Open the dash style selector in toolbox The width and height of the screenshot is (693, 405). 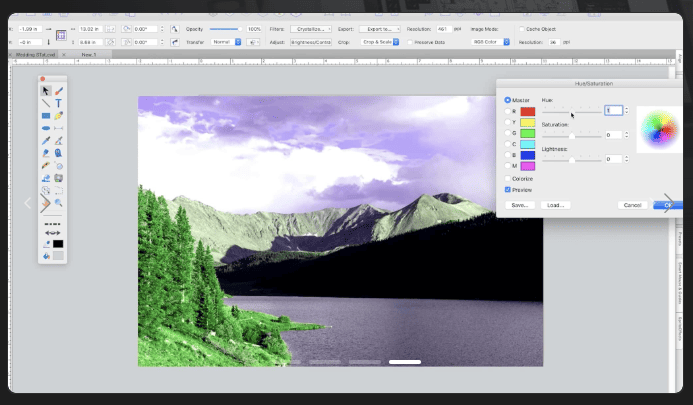point(52,224)
